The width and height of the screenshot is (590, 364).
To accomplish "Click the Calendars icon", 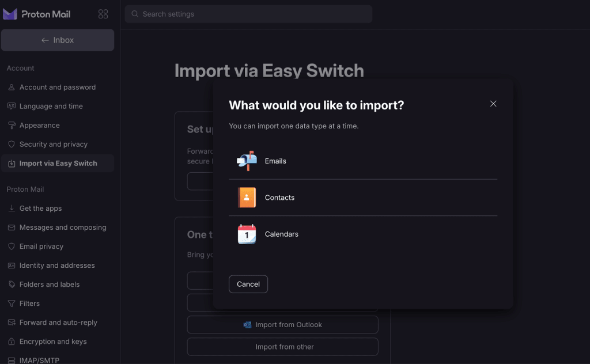I will tap(247, 234).
